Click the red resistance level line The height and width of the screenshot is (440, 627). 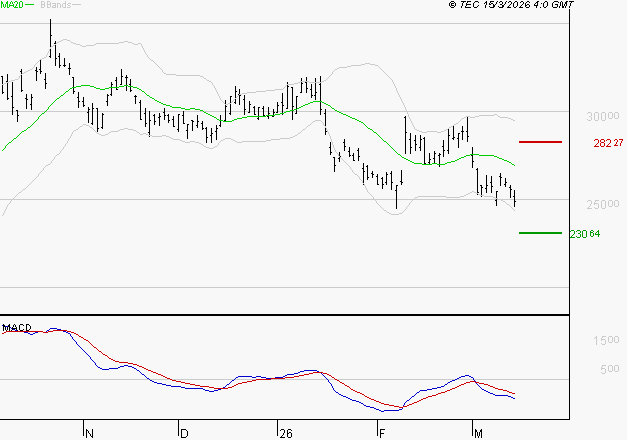pos(540,142)
